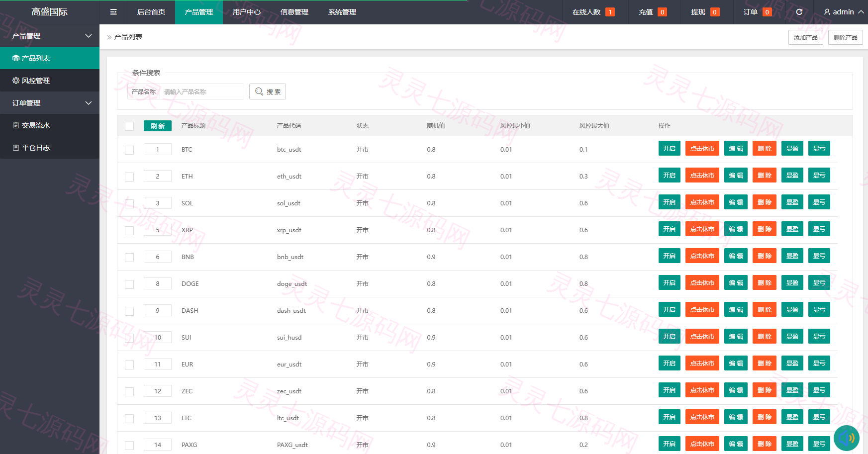The width and height of the screenshot is (868, 454).
Task: Click the refresh icon in the top bar
Action: 799,12
